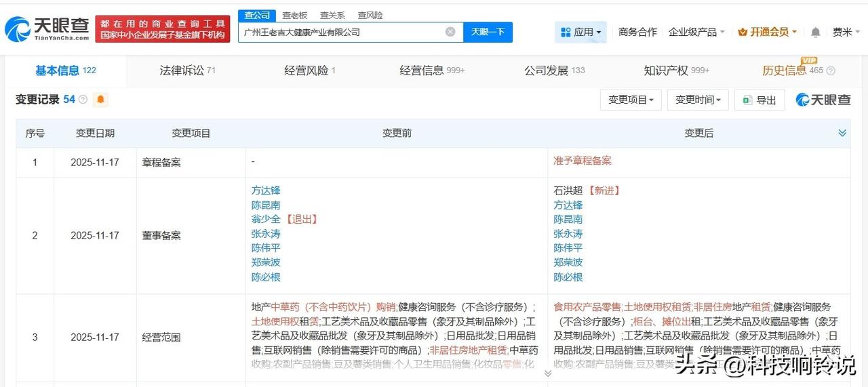
Task: Switch to the 查关系 search tab
Action: [332, 15]
